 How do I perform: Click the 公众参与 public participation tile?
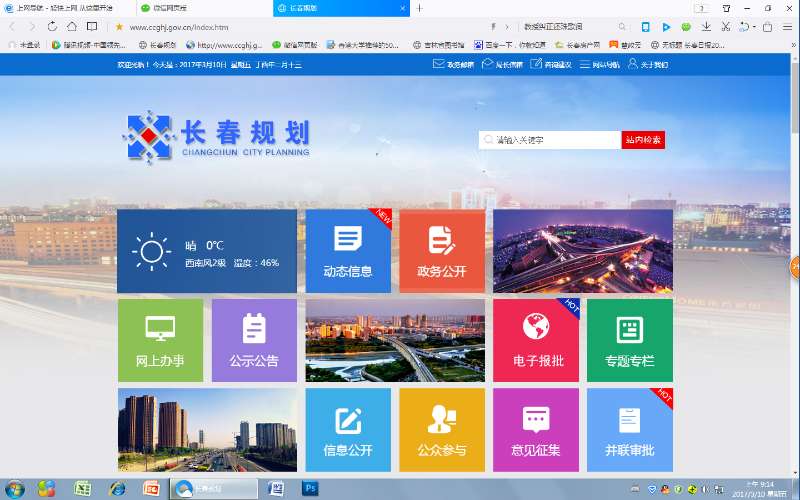pos(441,430)
